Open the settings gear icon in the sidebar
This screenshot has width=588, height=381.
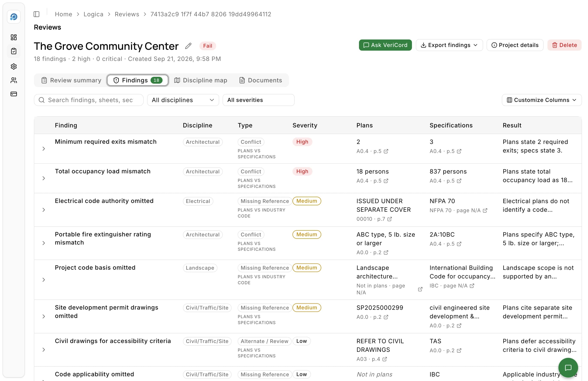tap(14, 67)
